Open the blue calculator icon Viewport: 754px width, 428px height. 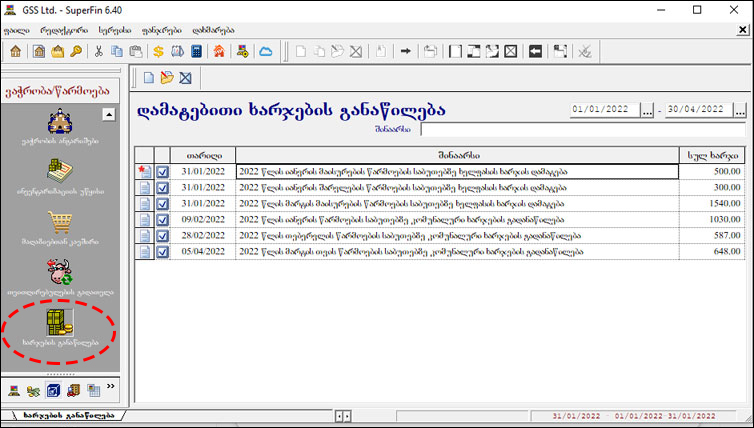196,51
